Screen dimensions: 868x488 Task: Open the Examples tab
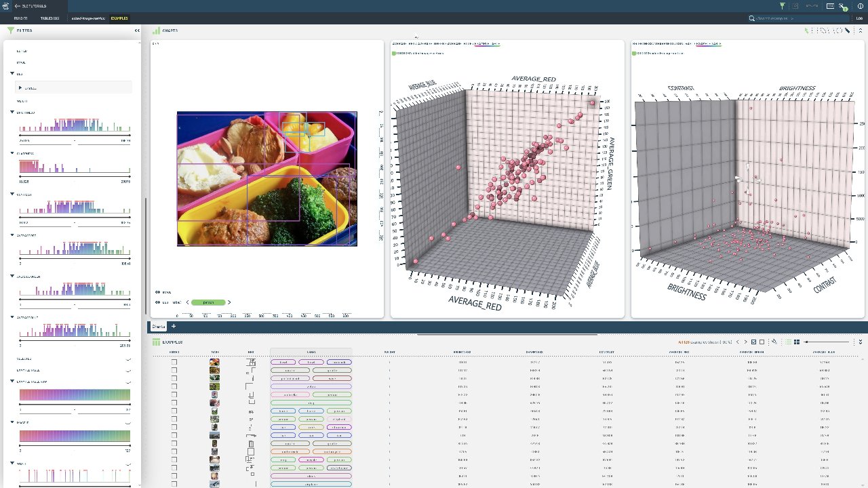[x=119, y=18]
